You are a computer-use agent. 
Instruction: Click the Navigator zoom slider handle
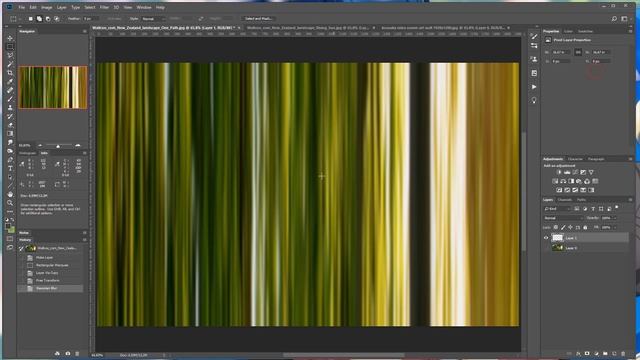pyautogui.click(x=58, y=146)
